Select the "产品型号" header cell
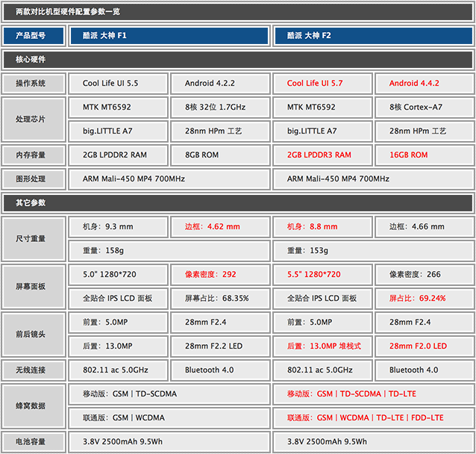 tap(34, 36)
